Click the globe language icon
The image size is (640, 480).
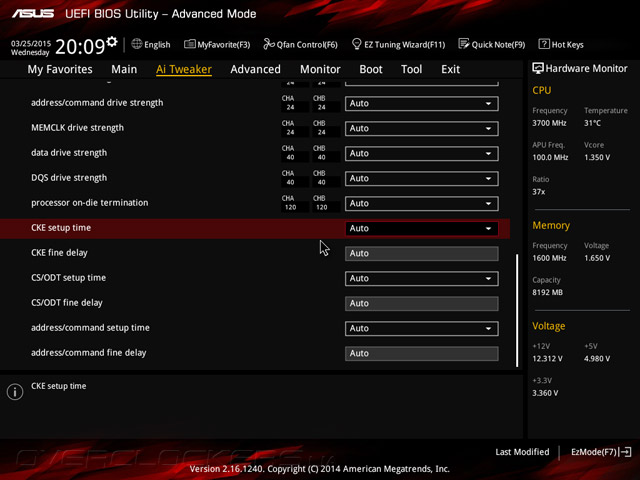[x=137, y=44]
